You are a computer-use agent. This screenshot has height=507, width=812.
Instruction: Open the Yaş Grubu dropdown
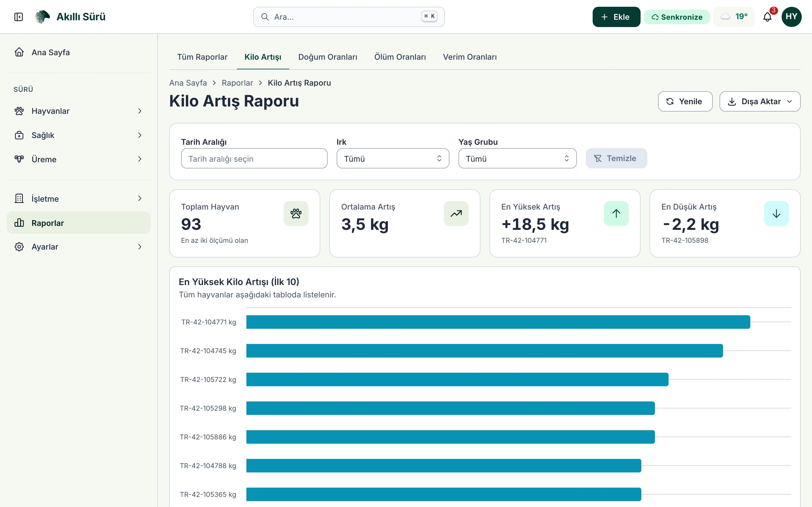point(517,158)
